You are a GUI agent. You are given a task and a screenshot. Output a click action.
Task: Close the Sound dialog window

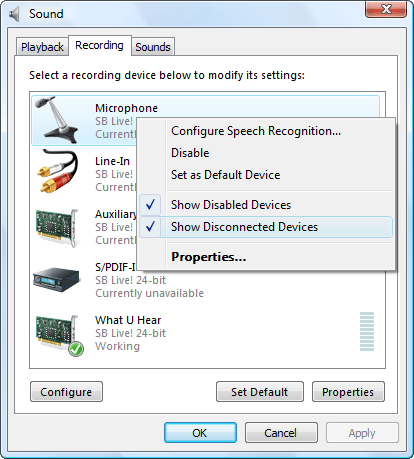[x=386, y=9]
